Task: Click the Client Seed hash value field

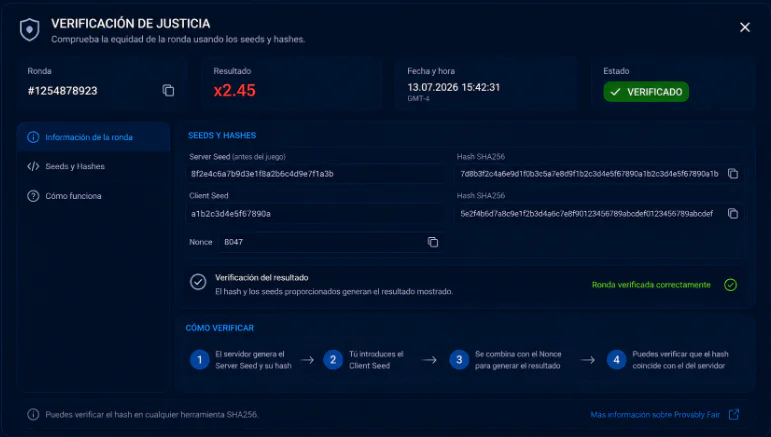Action: (x=598, y=213)
